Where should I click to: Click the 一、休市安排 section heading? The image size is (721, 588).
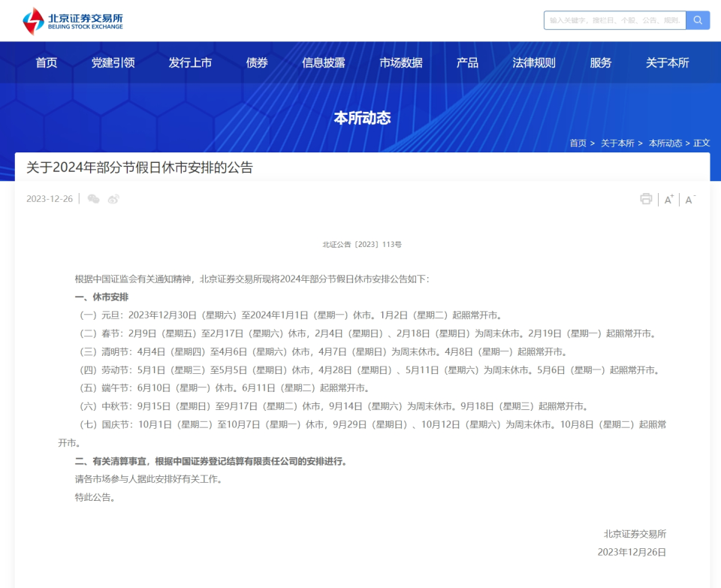click(x=101, y=297)
